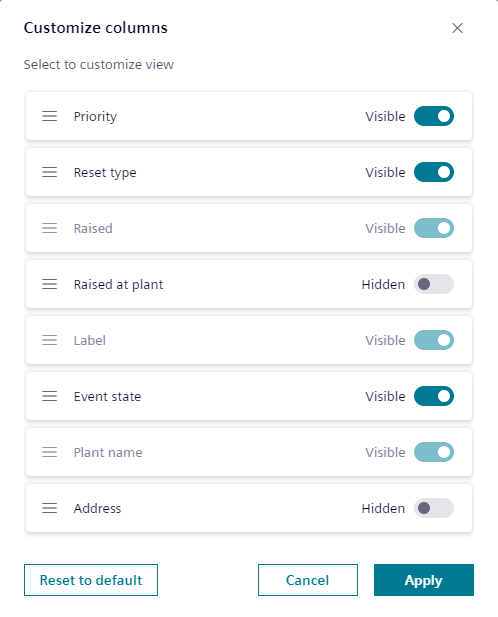This screenshot has height=617, width=498.
Task: Click the drag handle icon for Raised
Action: point(50,228)
